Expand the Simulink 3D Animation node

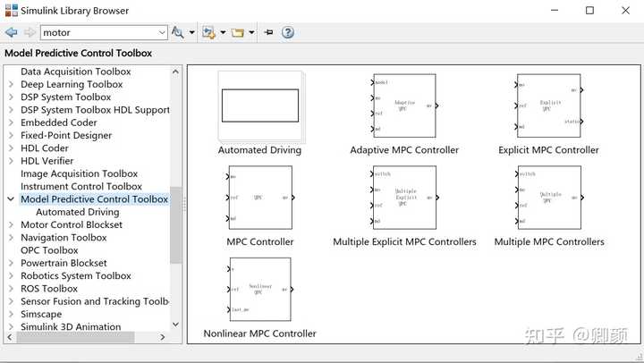pyautogui.click(x=11, y=326)
